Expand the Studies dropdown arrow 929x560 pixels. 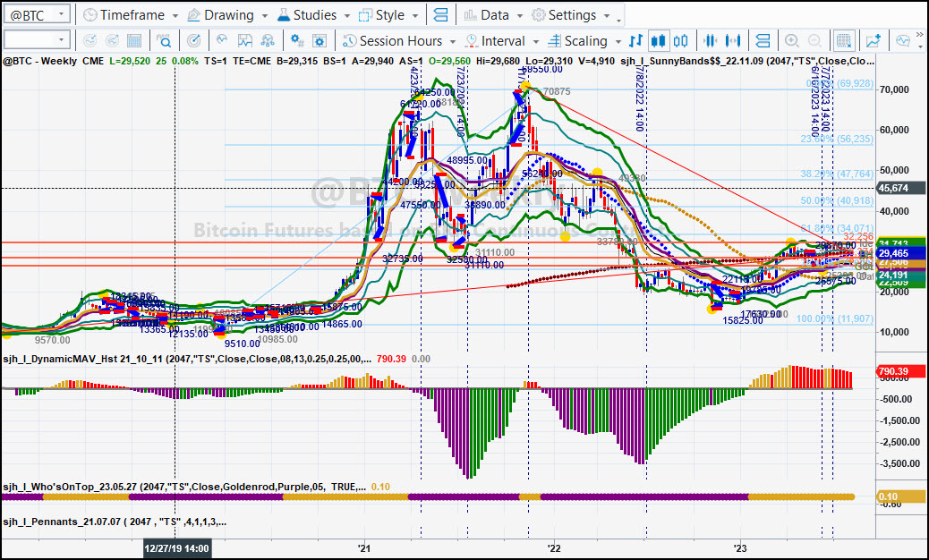(x=347, y=15)
